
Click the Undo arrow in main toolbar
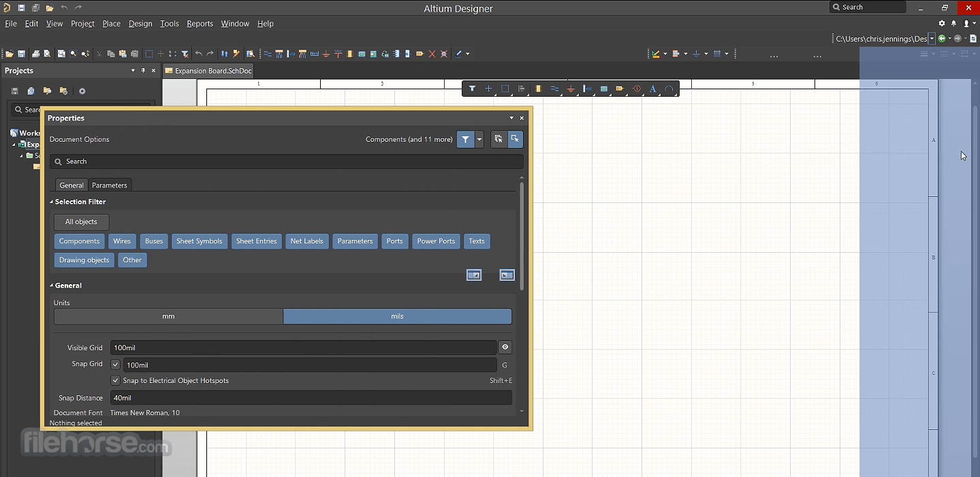199,54
